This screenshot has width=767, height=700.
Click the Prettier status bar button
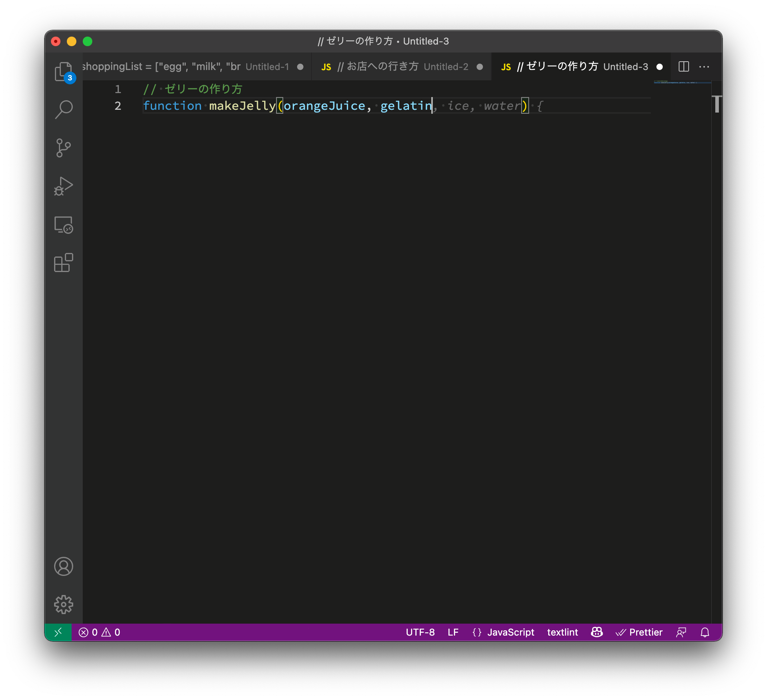tap(639, 632)
